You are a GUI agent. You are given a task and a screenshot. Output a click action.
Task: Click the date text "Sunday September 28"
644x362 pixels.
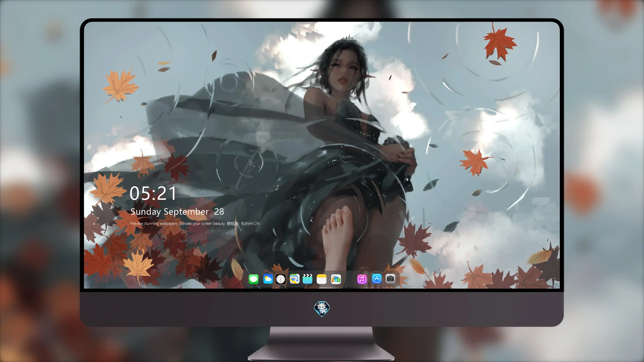(177, 212)
